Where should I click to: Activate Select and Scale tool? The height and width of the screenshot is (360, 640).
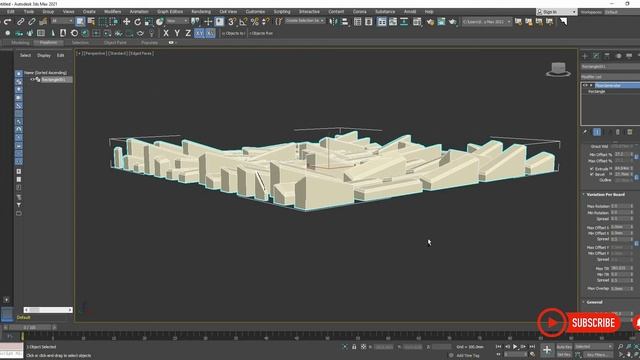pos(149,22)
